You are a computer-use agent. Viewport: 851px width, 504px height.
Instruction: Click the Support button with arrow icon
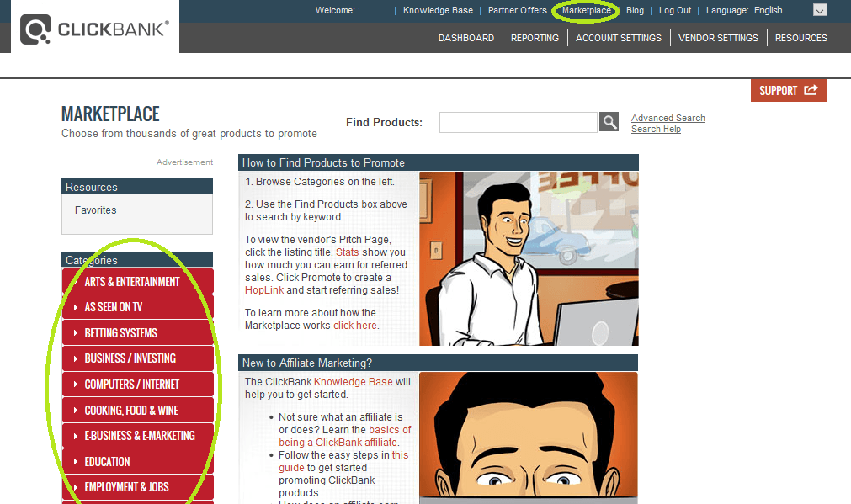pyautogui.click(x=789, y=90)
